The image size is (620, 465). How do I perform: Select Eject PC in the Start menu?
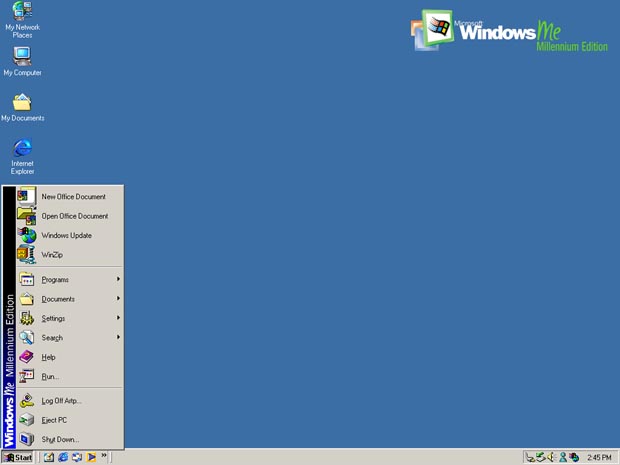70,420
